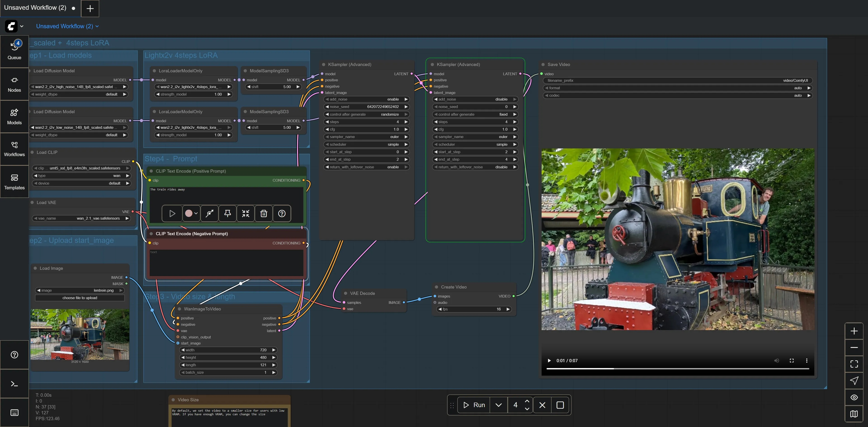
Task: Decrease the batch count of 4
Action: 527,409
